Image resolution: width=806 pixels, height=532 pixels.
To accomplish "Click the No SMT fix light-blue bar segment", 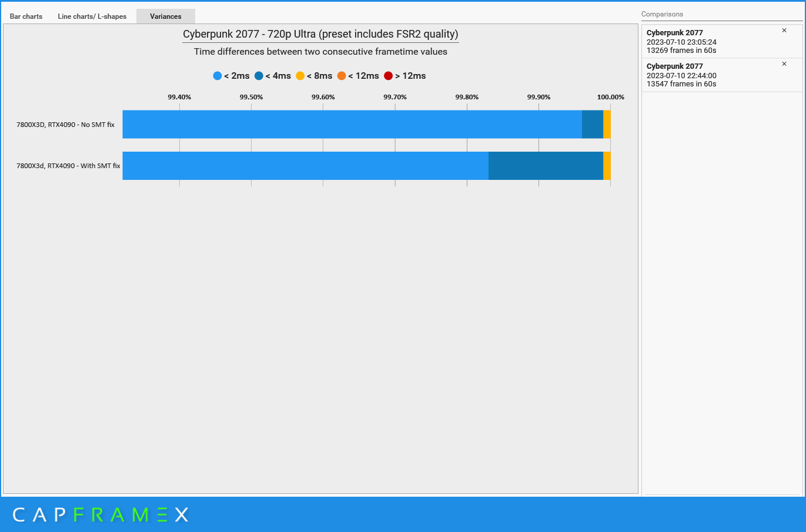I will pos(352,124).
